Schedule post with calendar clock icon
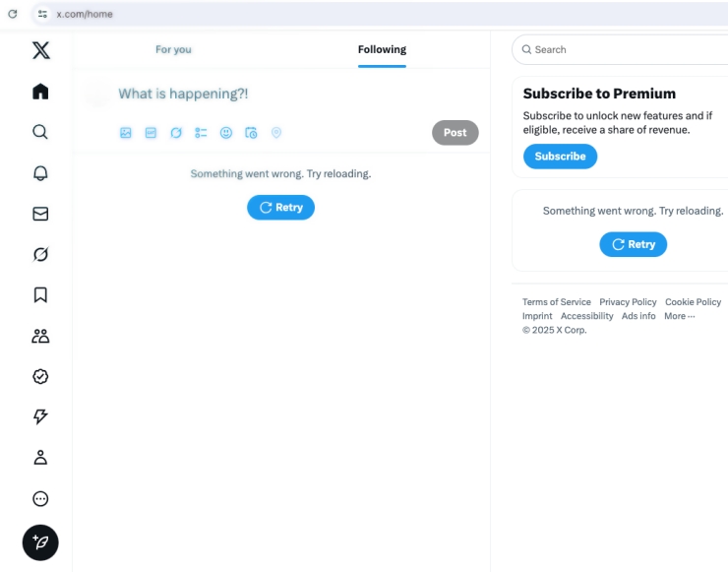 pos(251,133)
